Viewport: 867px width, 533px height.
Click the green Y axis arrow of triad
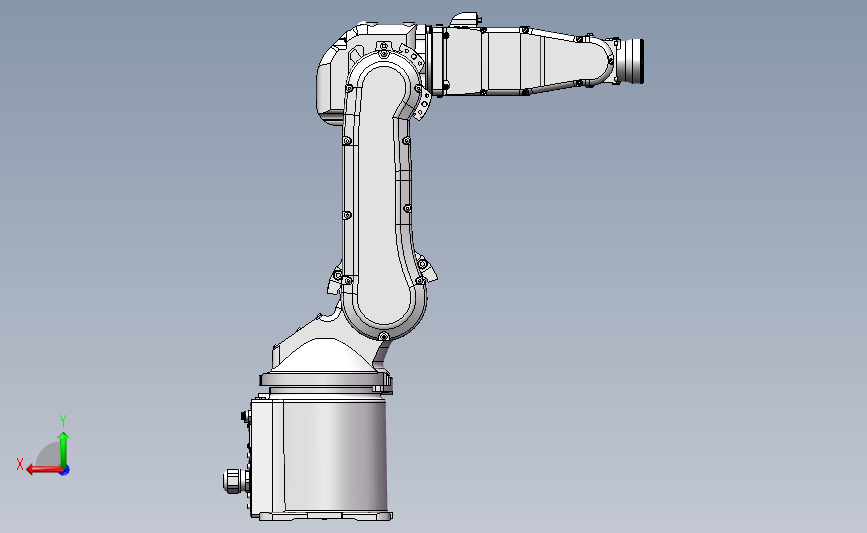[x=64, y=450]
